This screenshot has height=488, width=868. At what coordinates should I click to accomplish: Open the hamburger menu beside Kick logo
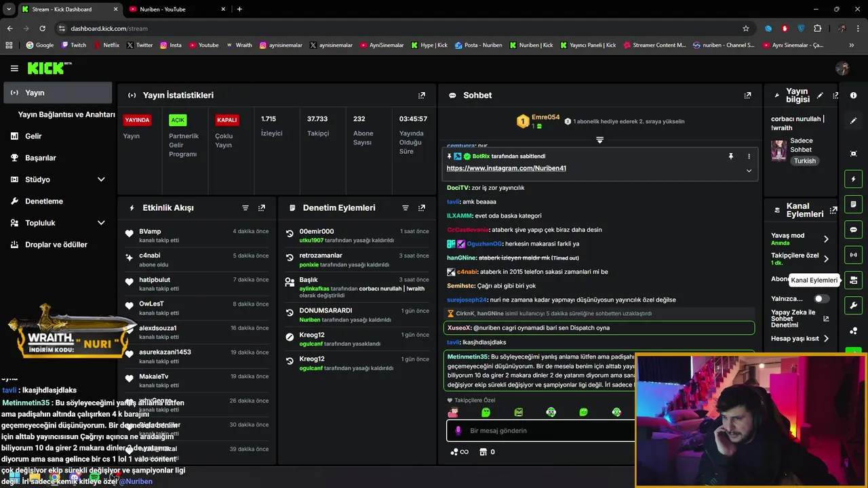[x=14, y=68]
